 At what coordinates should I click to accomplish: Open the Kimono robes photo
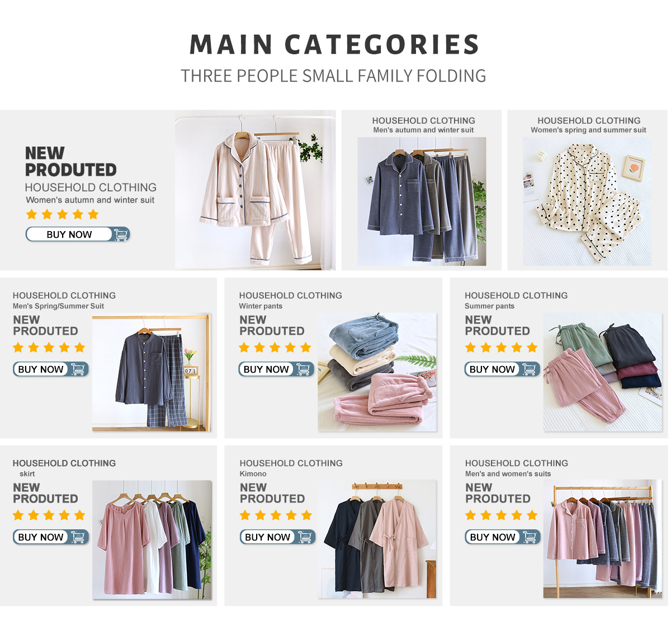pos(377,539)
